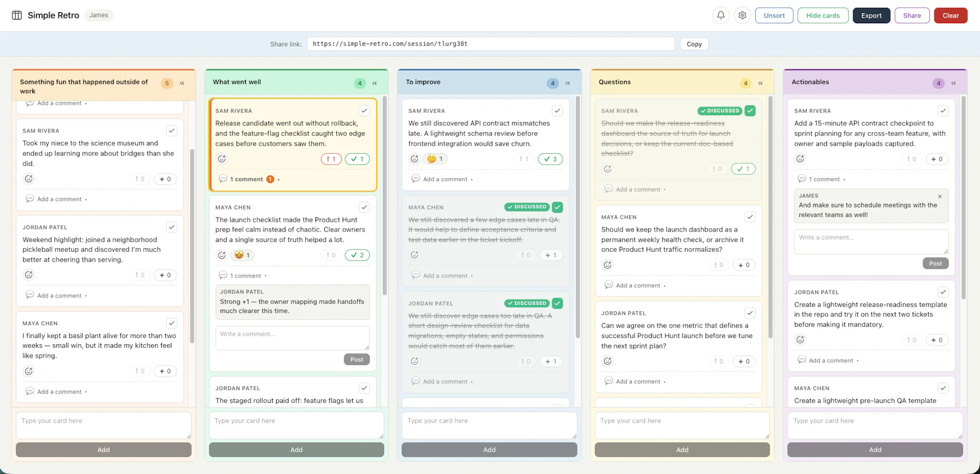Add card to What went well column
The height and width of the screenshot is (474, 980).
[296, 450]
